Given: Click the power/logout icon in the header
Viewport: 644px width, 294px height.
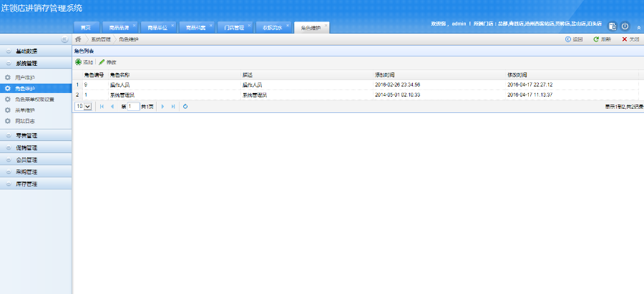Looking at the screenshot, I should tap(625, 26).
